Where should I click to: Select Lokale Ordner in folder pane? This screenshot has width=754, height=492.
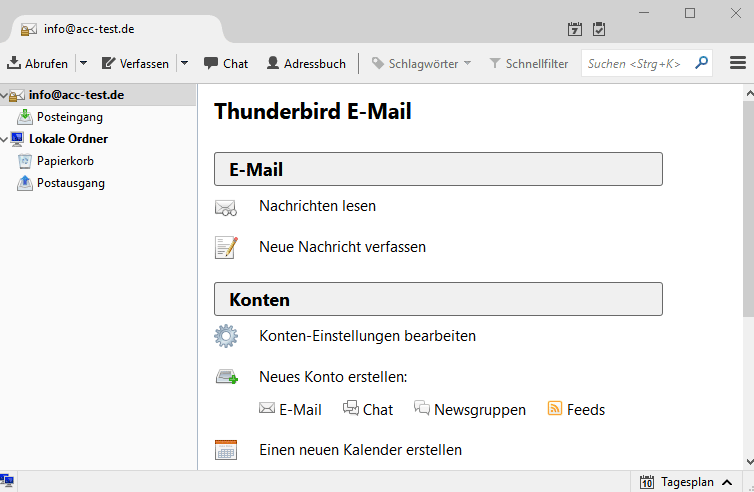[68, 139]
